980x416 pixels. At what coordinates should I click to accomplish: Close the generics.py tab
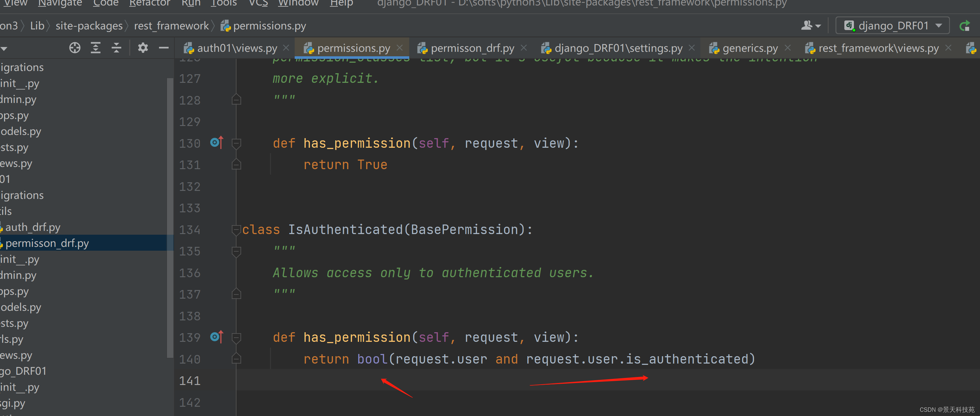(788, 48)
